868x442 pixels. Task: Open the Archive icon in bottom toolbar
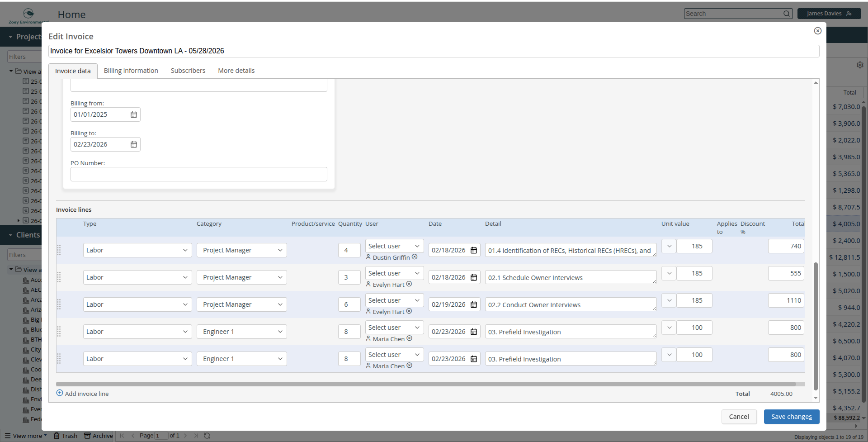(x=87, y=436)
